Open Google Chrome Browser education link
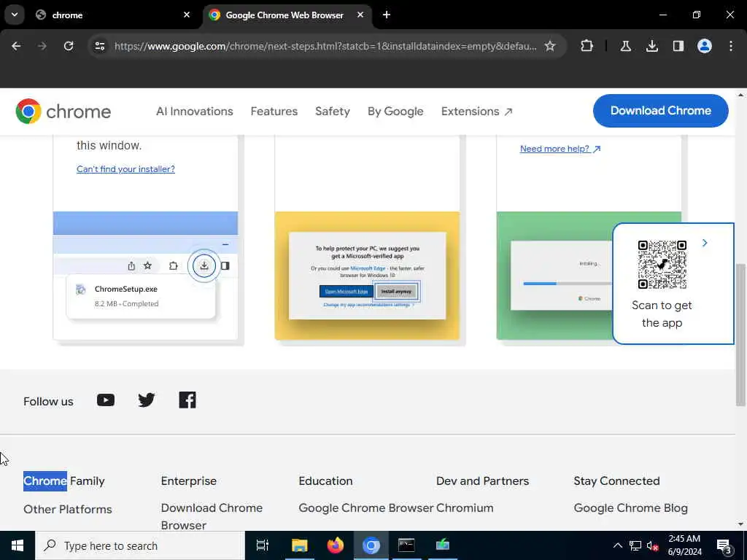The image size is (747, 560). click(x=366, y=508)
